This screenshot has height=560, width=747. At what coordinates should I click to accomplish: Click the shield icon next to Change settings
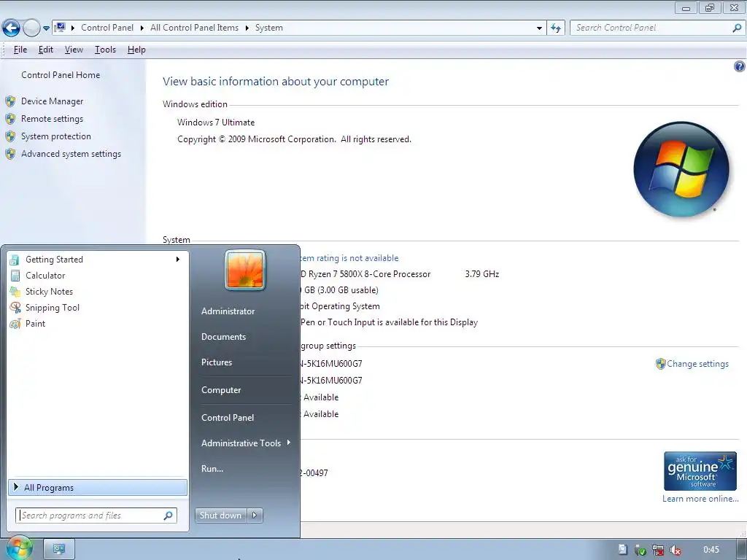click(660, 364)
